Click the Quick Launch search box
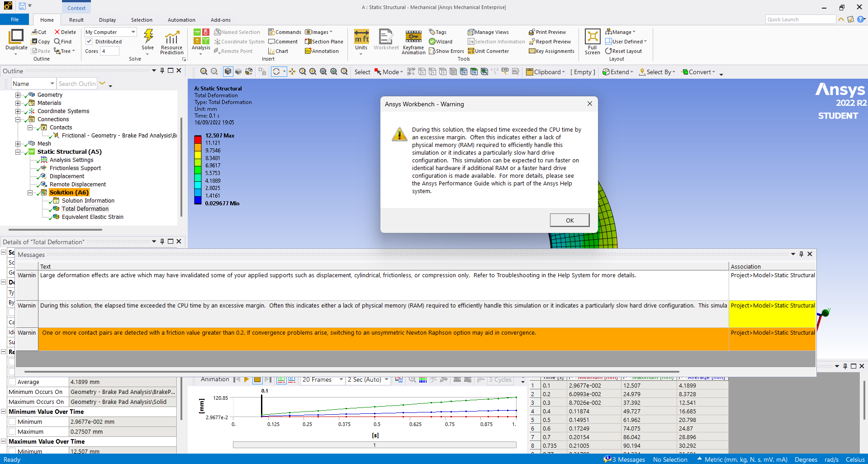 point(800,19)
